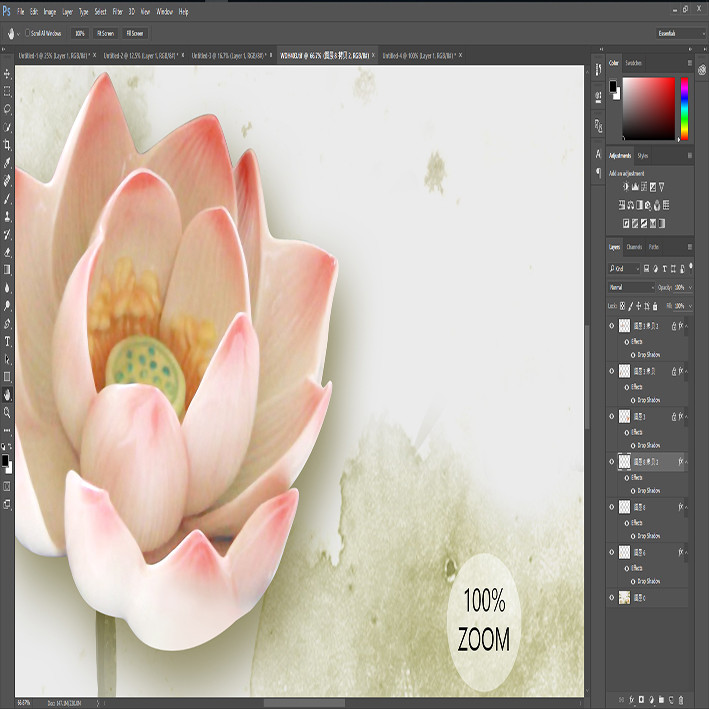709x709 pixels.
Task: Select the Lasso tool
Action: (7, 109)
